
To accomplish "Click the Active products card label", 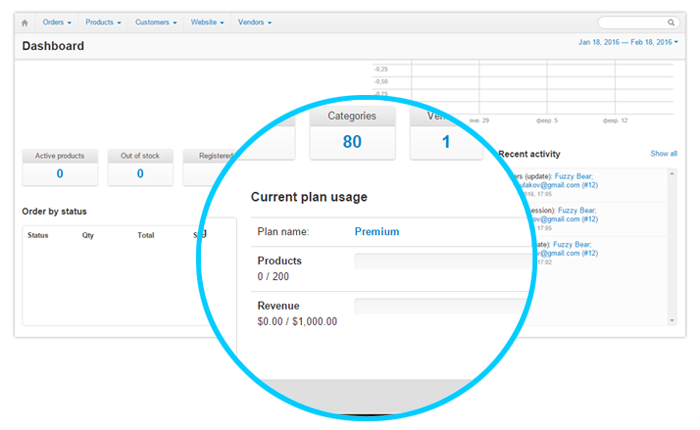I will (60, 156).
